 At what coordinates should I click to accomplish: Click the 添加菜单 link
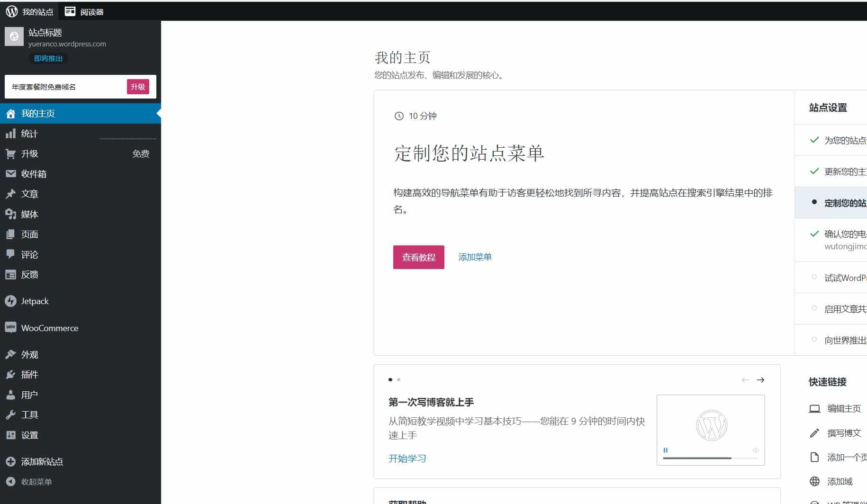coord(475,257)
